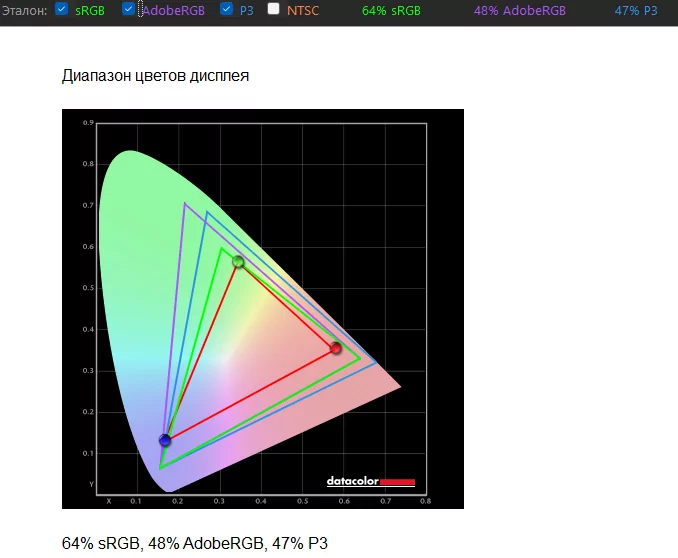Click the 0.9 value on chart's vertical axis

(88, 123)
